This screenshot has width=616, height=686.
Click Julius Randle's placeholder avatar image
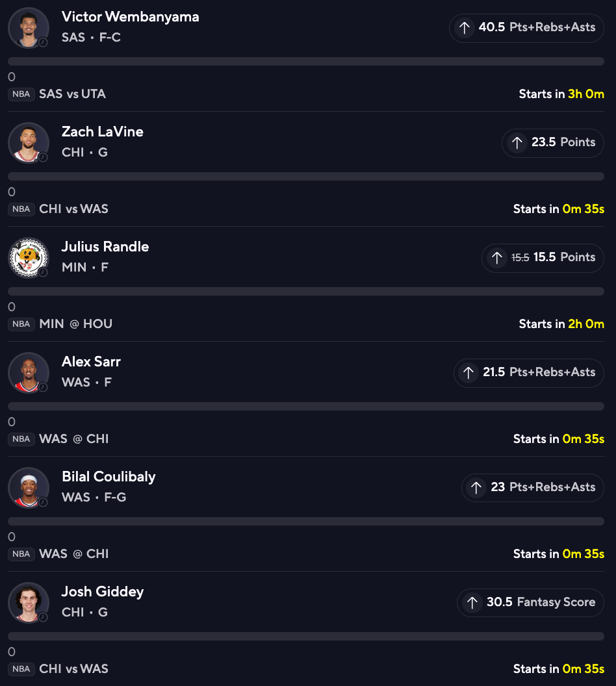(29, 258)
